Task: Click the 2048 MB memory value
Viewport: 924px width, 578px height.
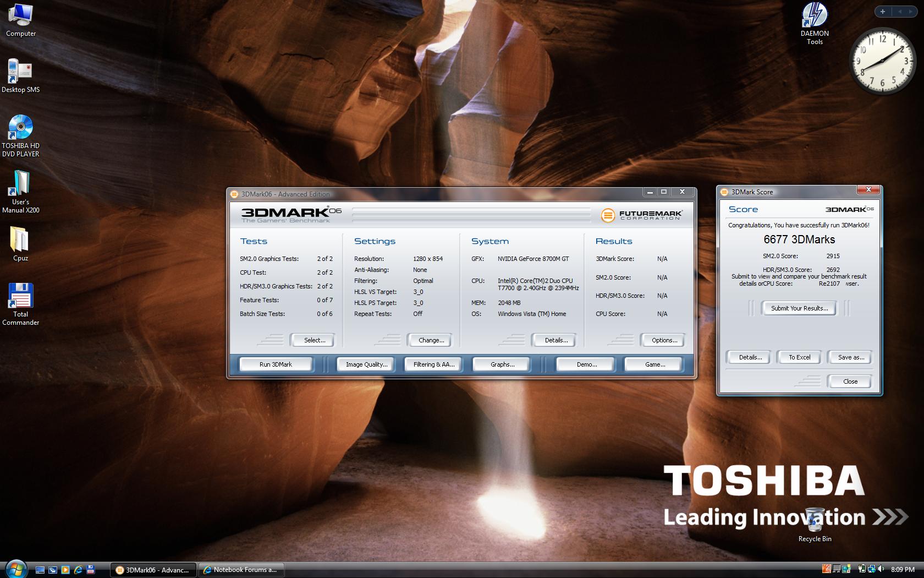Action: point(509,303)
